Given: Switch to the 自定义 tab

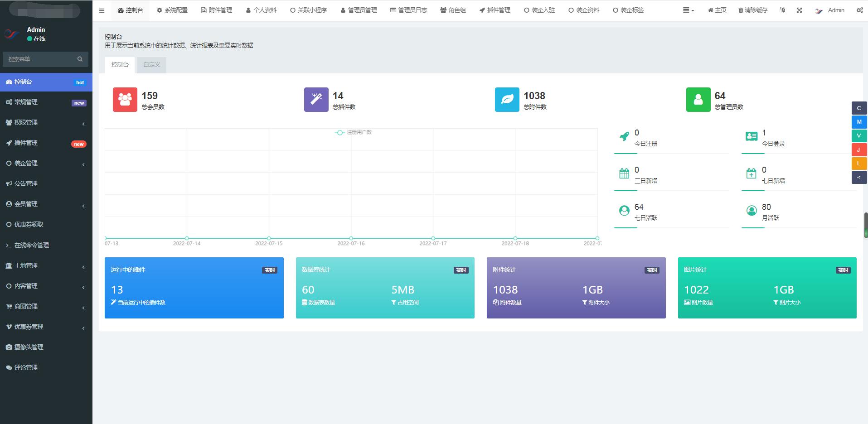Looking at the screenshot, I should click(151, 65).
